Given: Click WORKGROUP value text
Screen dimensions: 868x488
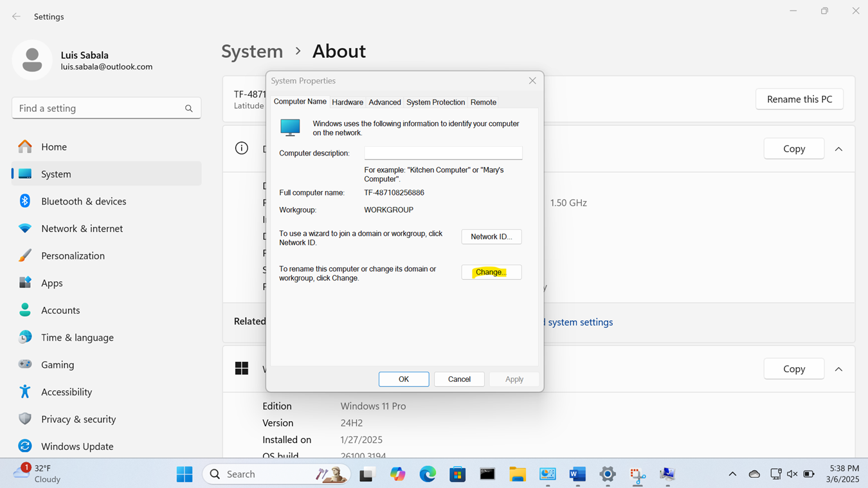Looking at the screenshot, I should click(x=389, y=210).
